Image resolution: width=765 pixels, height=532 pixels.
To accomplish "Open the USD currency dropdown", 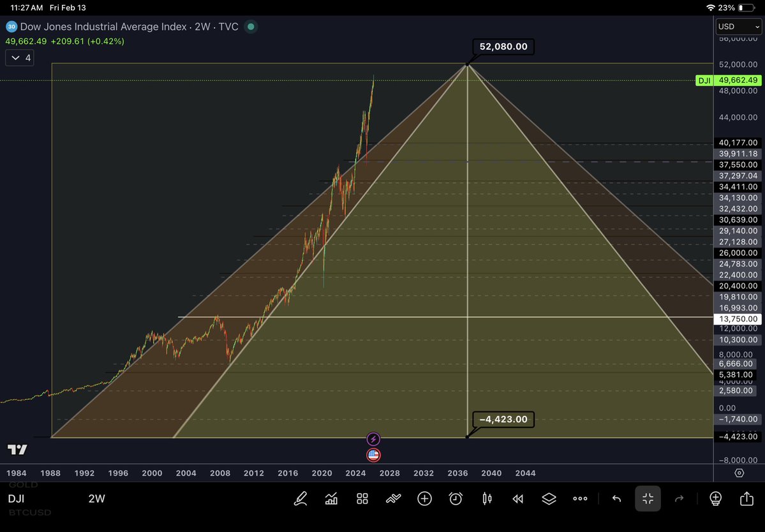I will [x=739, y=26].
